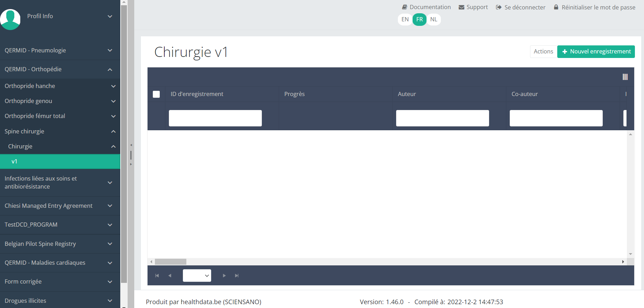Viewport: 644px width, 308px height.
Task: Tick the select-all records checkbox
Action: (156, 94)
